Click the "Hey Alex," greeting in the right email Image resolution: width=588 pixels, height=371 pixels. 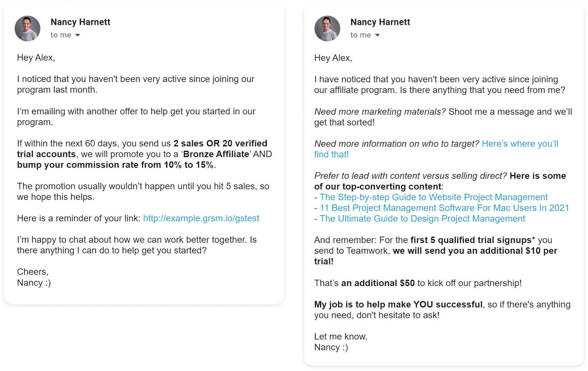333,57
